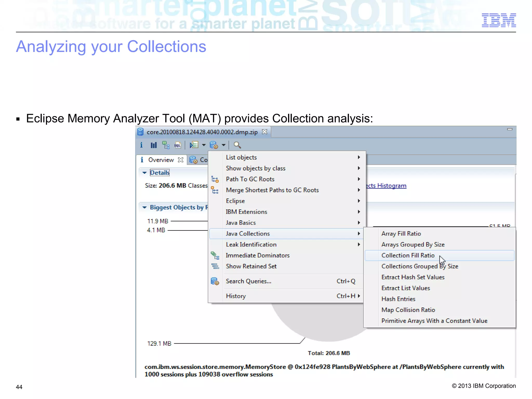Click the Merge Shortest Paths menu icon

[215, 190]
